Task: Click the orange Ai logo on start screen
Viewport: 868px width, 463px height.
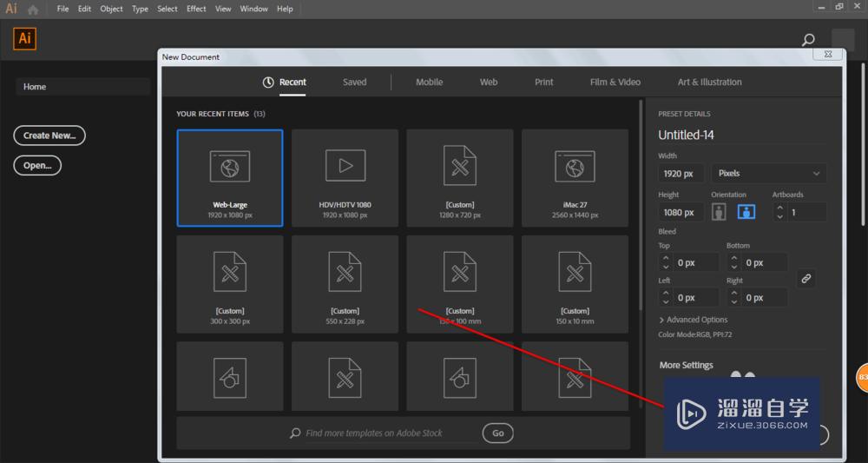Action: (x=25, y=39)
